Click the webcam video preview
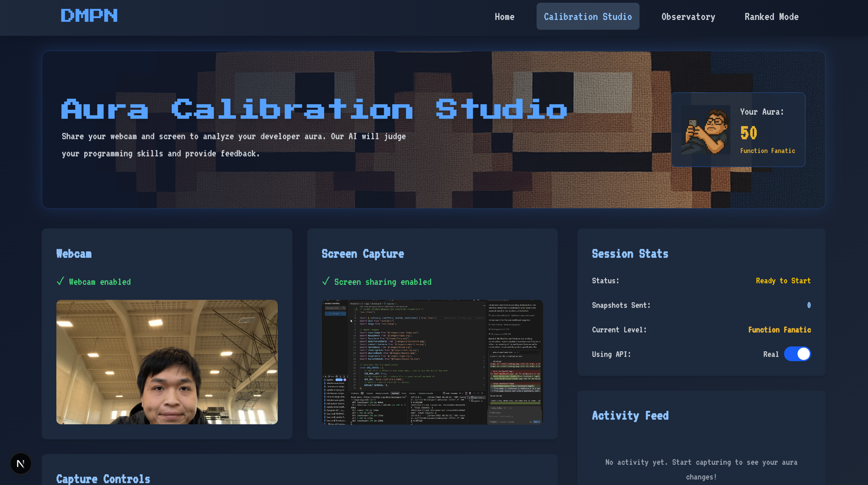This screenshot has height=485, width=868. [x=167, y=361]
